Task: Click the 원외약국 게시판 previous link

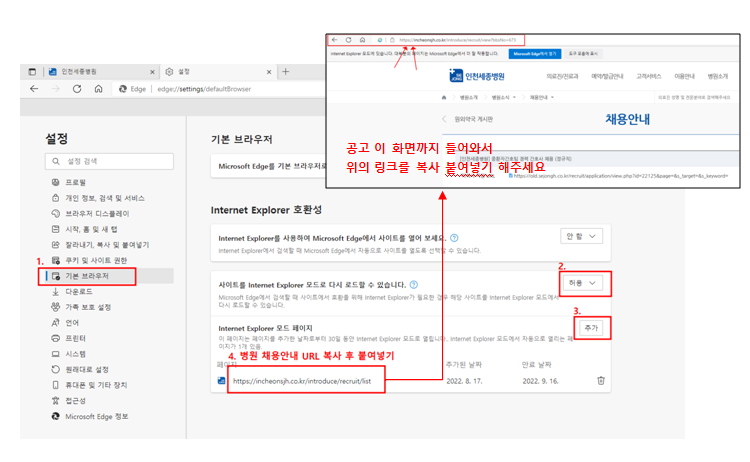Action: coord(468,119)
